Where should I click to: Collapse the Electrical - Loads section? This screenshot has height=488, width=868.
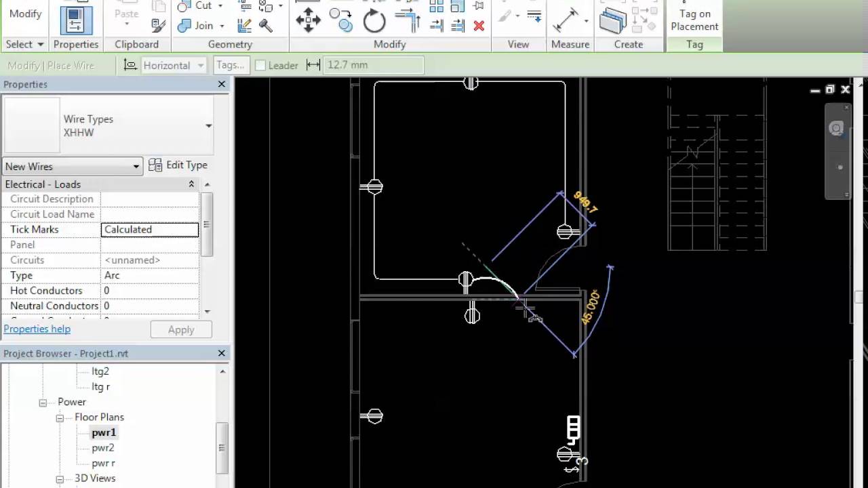191,184
